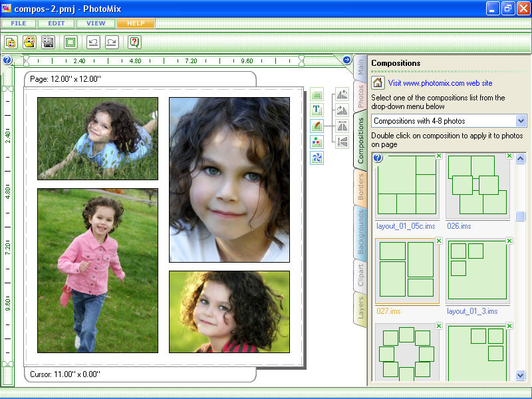Image resolution: width=532 pixels, height=399 pixels.
Task: Remove the layout_01_3.ims composition
Action: 509,241
